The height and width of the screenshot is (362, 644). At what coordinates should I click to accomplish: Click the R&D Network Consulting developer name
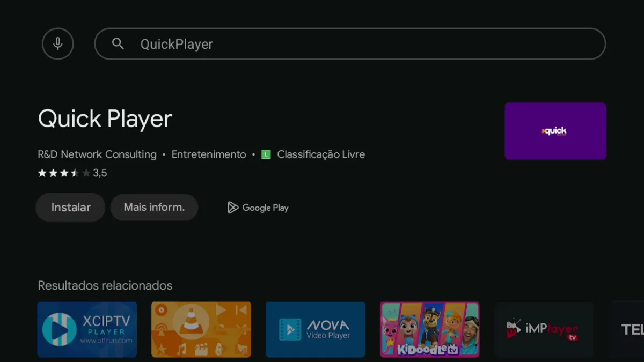[x=97, y=154]
